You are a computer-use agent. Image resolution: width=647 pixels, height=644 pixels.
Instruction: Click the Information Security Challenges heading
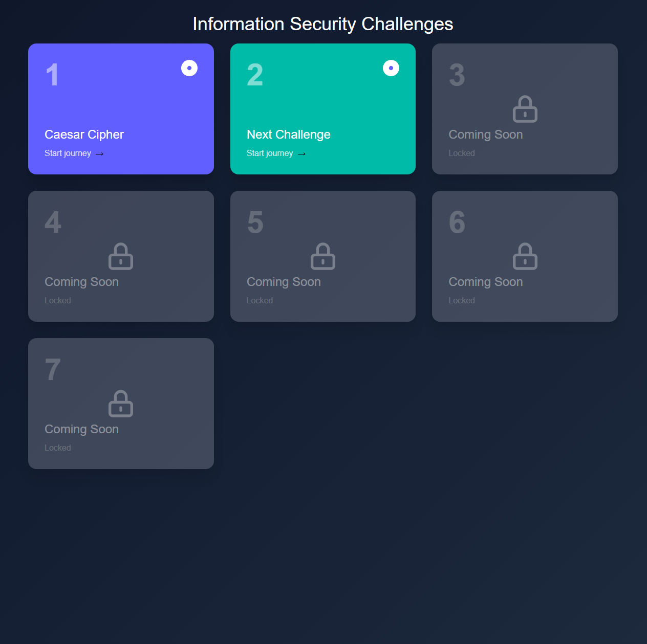pyautogui.click(x=323, y=24)
